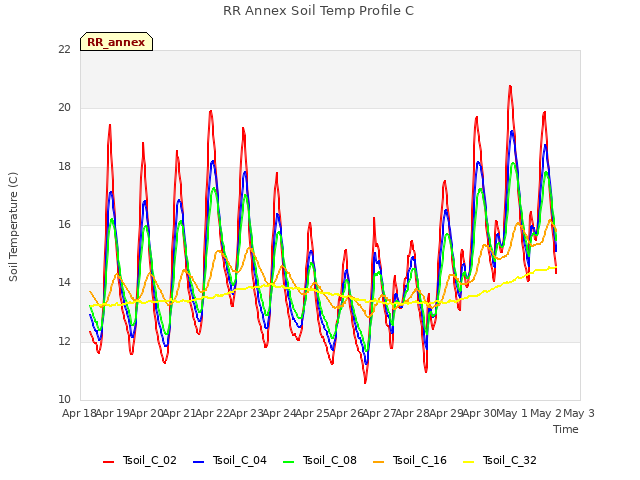Click the Apr 24 x-axis tick label

(x=279, y=413)
